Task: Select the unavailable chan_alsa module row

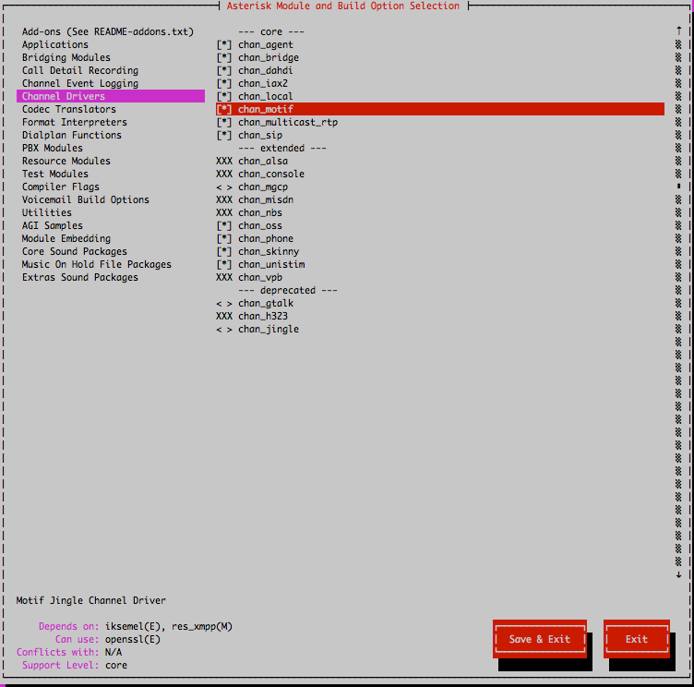Action: tap(262, 161)
